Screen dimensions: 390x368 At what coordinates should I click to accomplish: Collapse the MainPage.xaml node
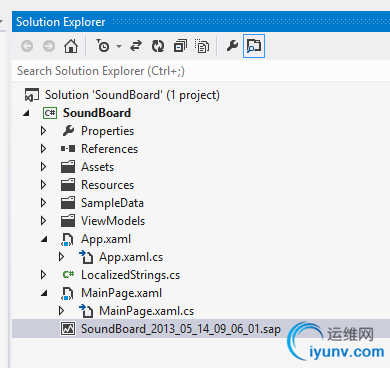(x=44, y=293)
